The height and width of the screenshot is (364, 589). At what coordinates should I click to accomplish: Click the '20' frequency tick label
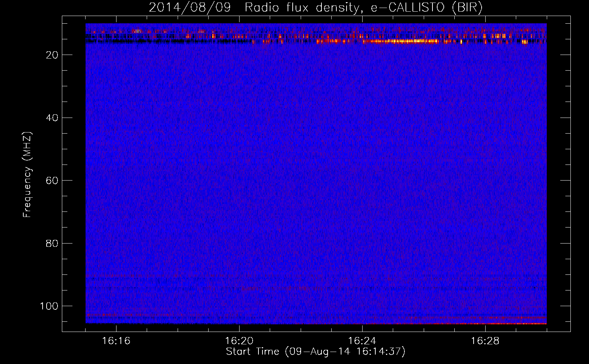pyautogui.click(x=52, y=55)
